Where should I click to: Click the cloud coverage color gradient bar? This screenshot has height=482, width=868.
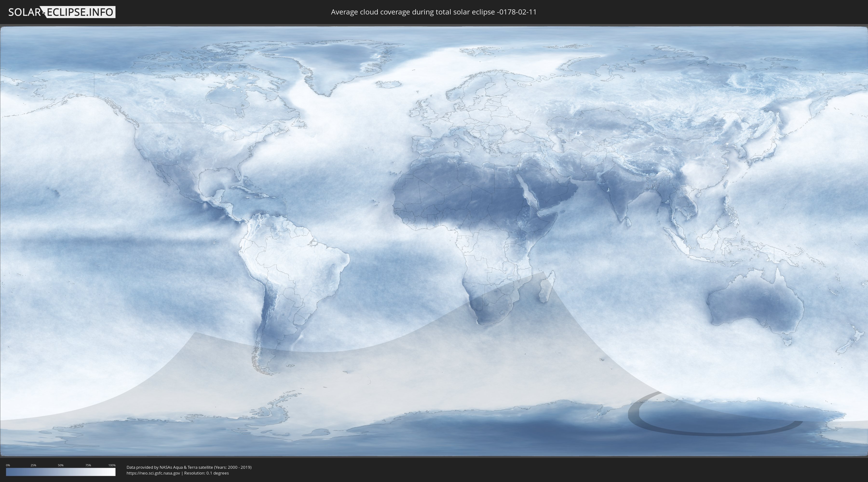[x=61, y=472]
